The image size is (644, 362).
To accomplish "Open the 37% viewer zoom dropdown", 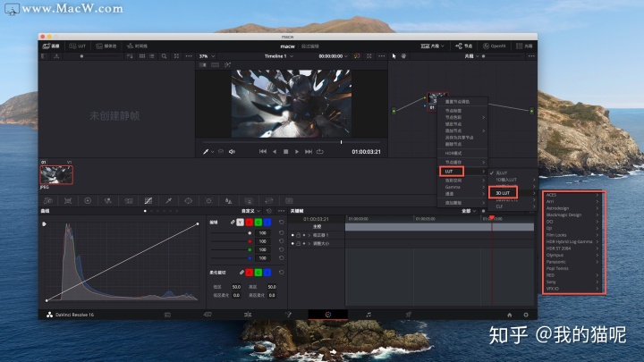I will pos(207,56).
